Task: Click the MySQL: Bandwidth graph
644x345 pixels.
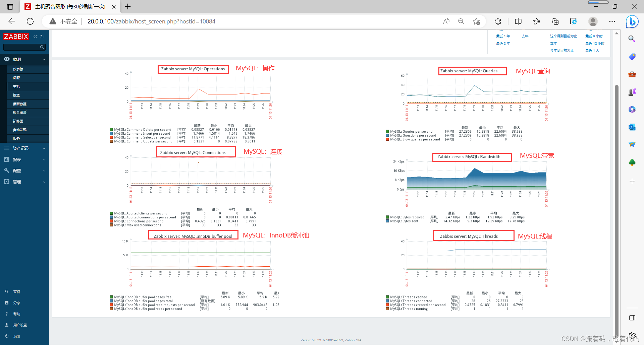Action: click(x=469, y=188)
